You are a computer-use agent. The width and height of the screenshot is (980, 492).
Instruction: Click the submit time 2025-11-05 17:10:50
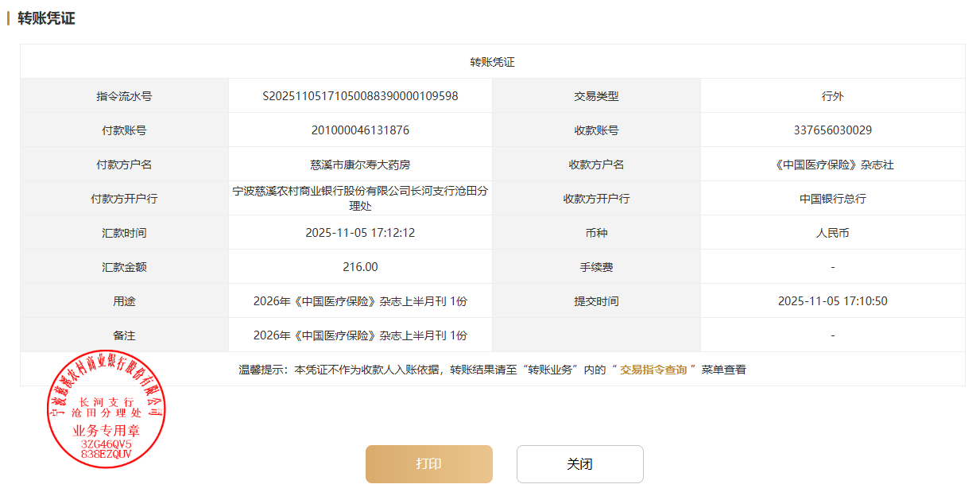832,301
